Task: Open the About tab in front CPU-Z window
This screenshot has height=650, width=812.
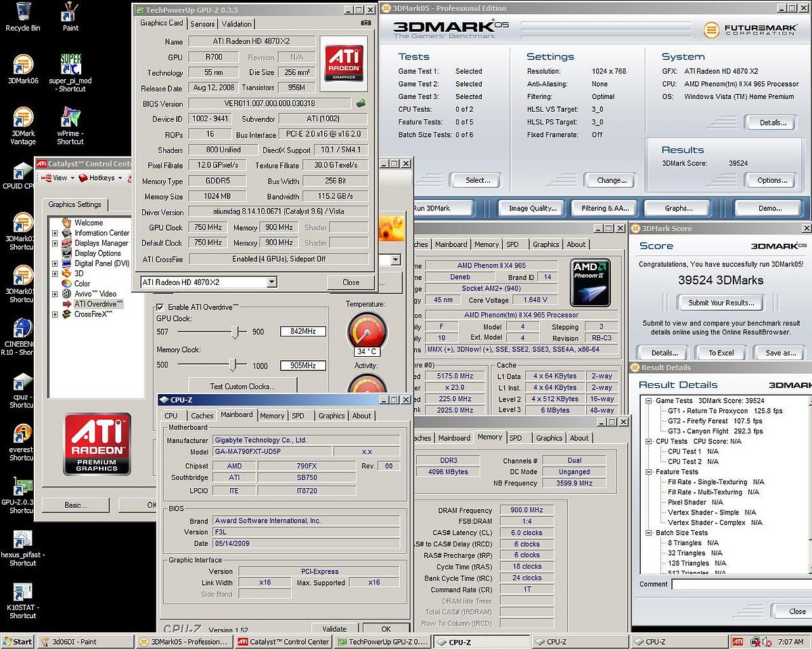Action: (x=361, y=416)
